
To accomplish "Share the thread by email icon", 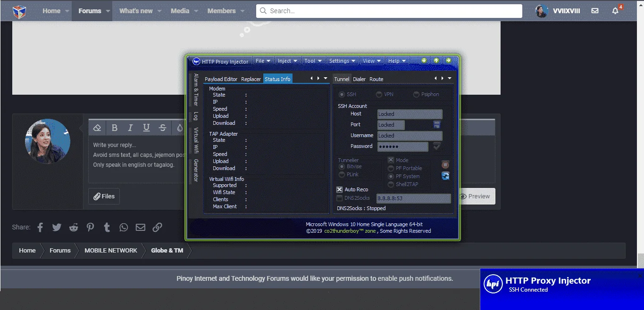I will coord(140,227).
